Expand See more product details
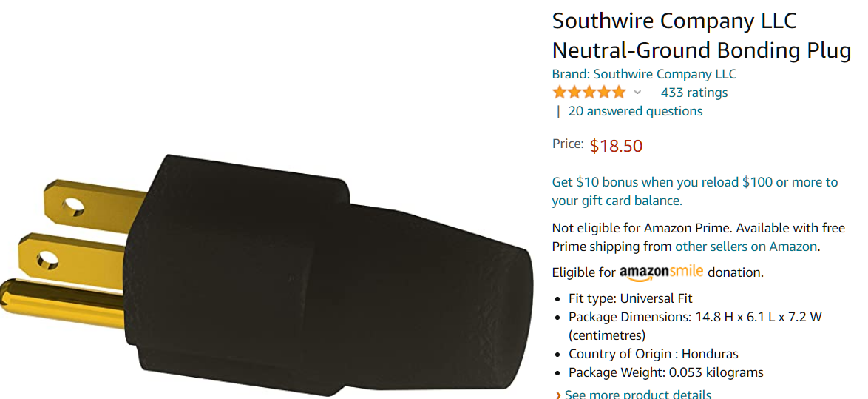The image size is (868, 399). (x=637, y=395)
